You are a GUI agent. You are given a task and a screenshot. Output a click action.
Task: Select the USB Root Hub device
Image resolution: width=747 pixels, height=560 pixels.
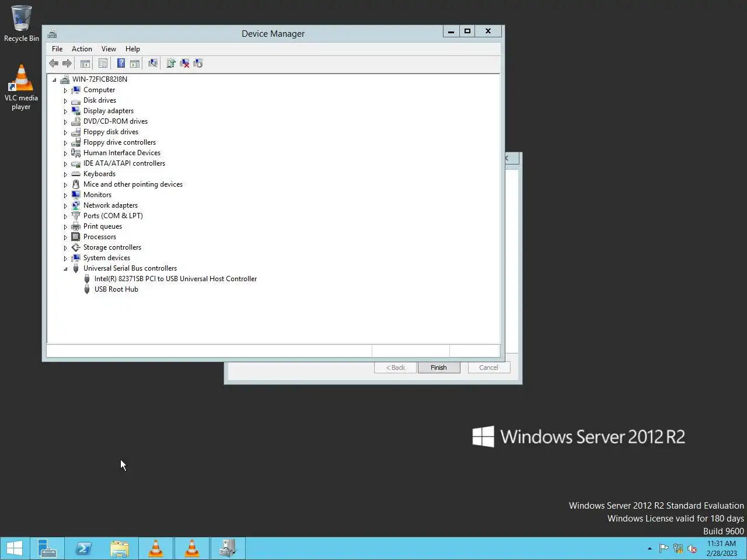point(116,289)
